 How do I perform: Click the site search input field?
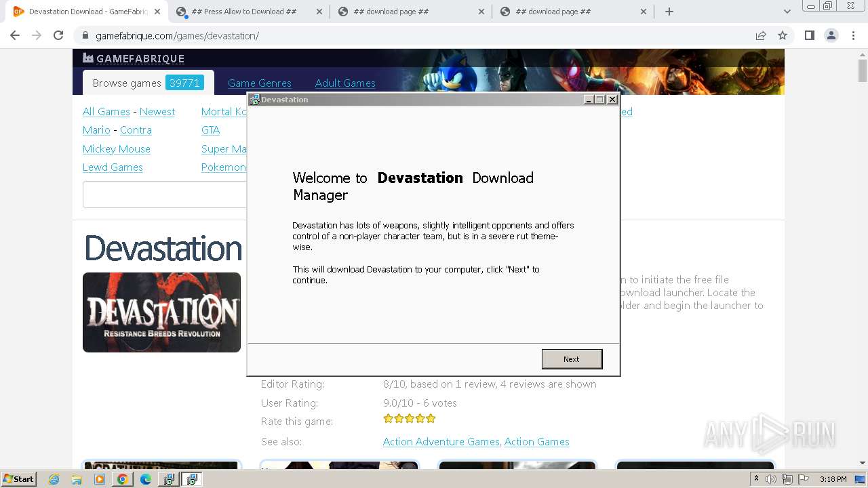point(165,195)
